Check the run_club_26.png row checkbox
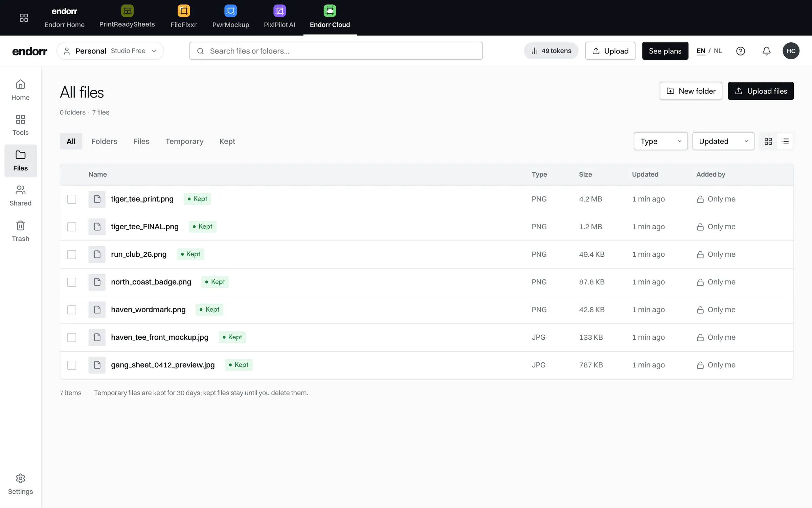 click(x=71, y=254)
